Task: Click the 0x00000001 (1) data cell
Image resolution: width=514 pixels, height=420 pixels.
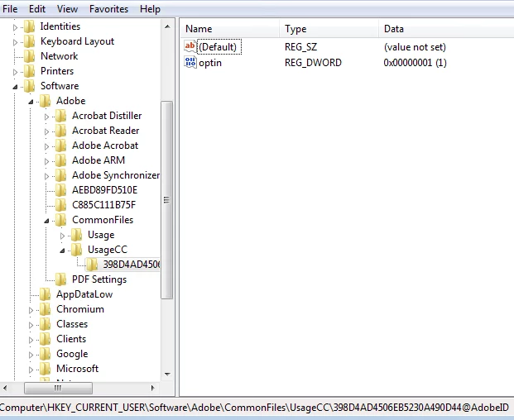Action: point(415,63)
